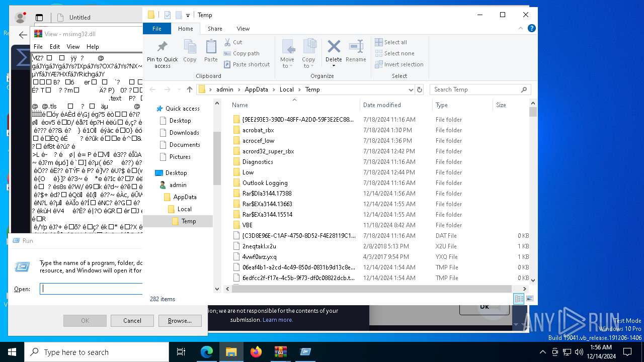Screen dimensions: 644x362
Task: Click the AppData breadcrumb segment
Action: (256, 89)
